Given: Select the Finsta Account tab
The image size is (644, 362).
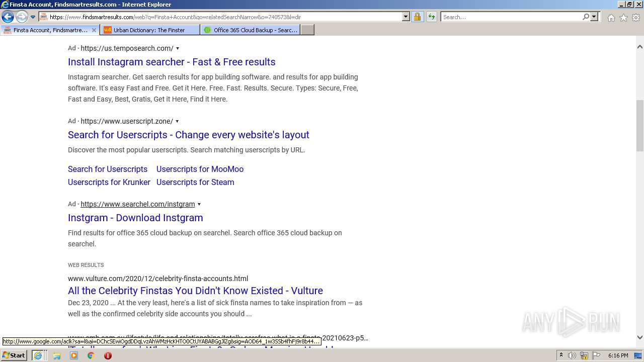Looking at the screenshot, I should click(49, 30).
